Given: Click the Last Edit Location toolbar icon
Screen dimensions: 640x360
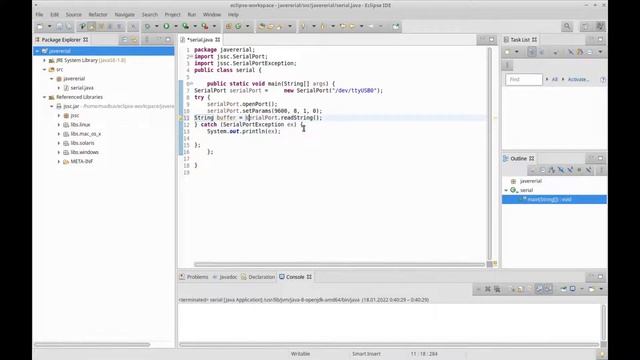Looking at the screenshot, I should (342, 27).
